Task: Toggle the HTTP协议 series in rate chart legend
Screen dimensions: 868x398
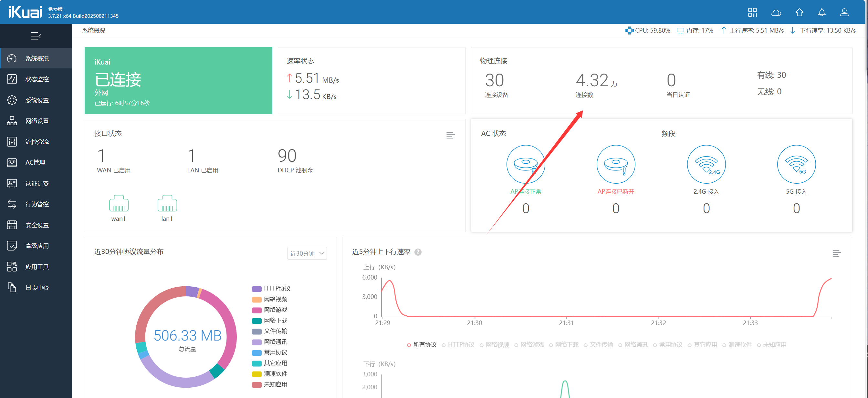Action: [460, 344]
